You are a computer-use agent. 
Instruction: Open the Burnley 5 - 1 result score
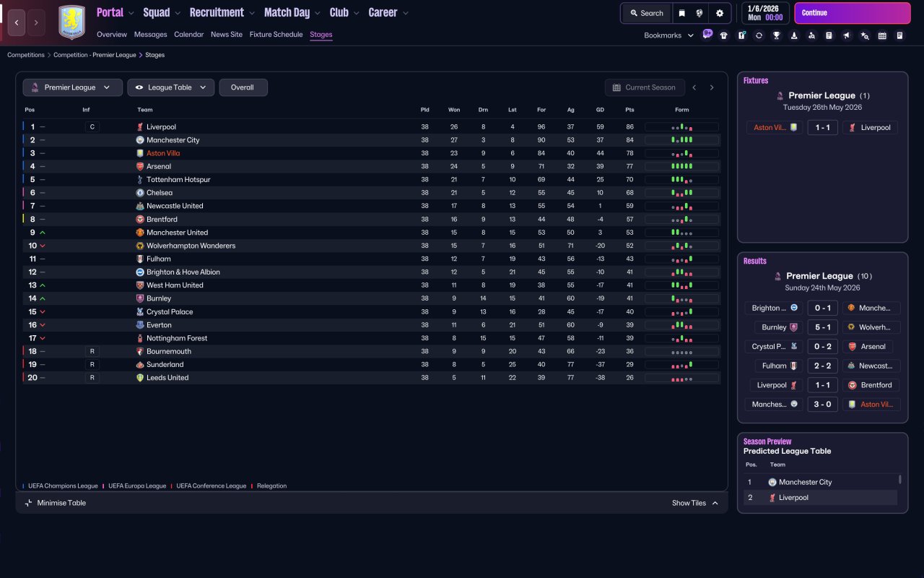click(x=822, y=327)
